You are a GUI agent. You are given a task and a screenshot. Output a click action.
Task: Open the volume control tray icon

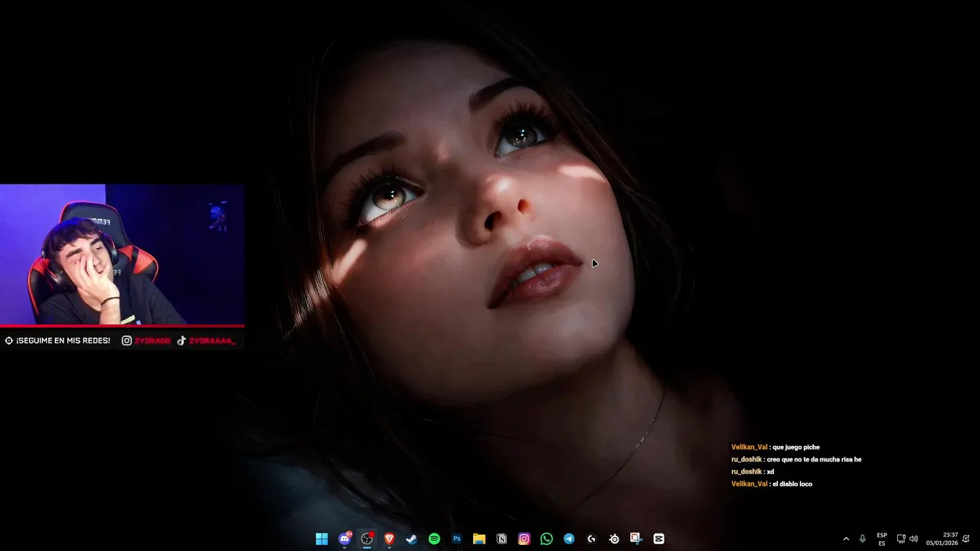pyautogui.click(x=913, y=539)
